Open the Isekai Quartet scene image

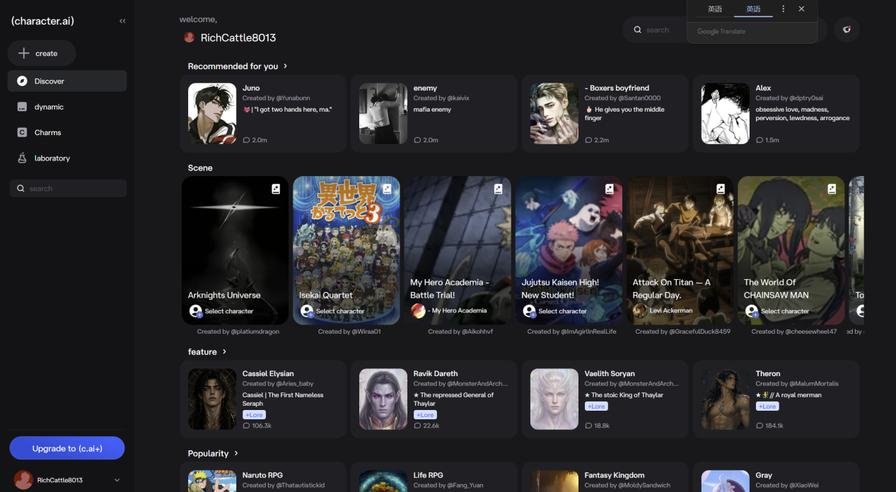(346, 250)
